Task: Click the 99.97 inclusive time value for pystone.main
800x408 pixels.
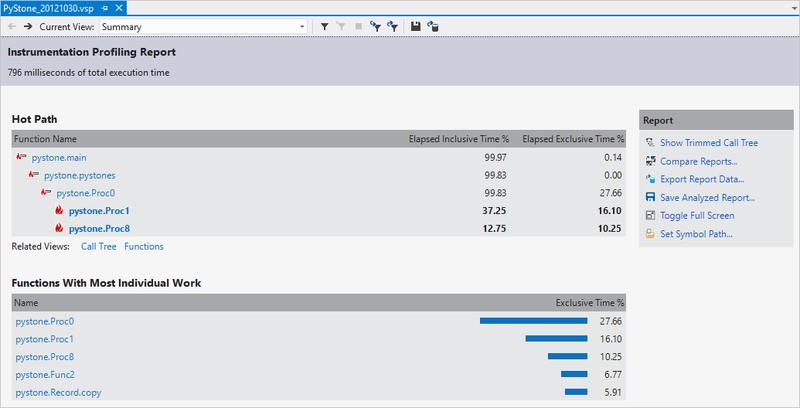Action: point(495,158)
